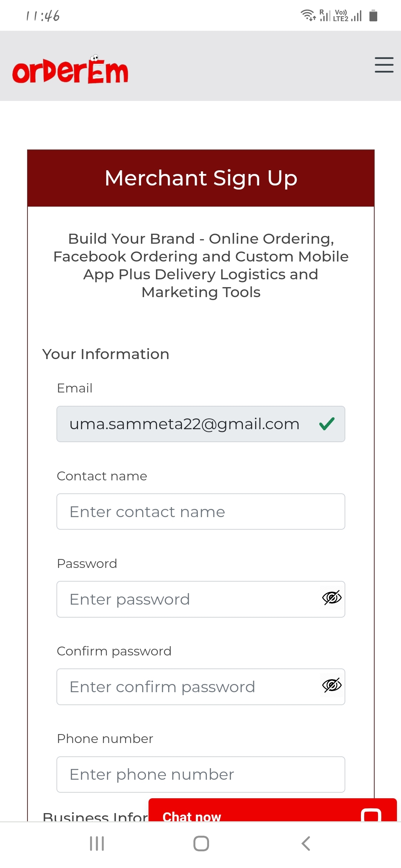Tap the Build Your Brand description text
401x868 pixels.
coord(201,265)
